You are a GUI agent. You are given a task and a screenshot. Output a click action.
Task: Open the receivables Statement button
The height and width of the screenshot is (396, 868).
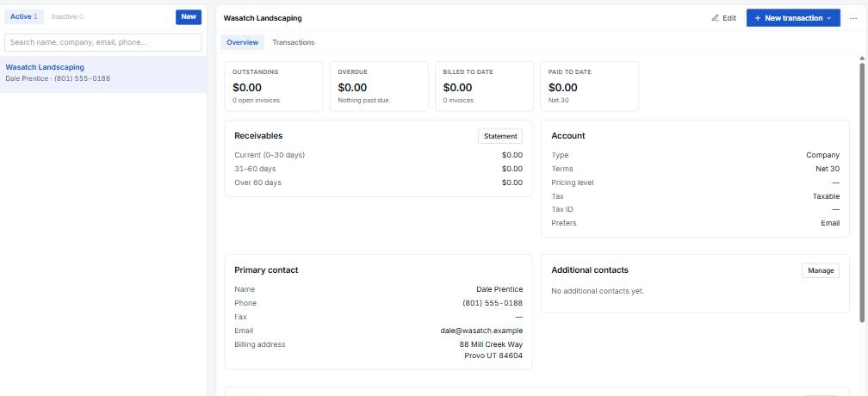coord(499,136)
